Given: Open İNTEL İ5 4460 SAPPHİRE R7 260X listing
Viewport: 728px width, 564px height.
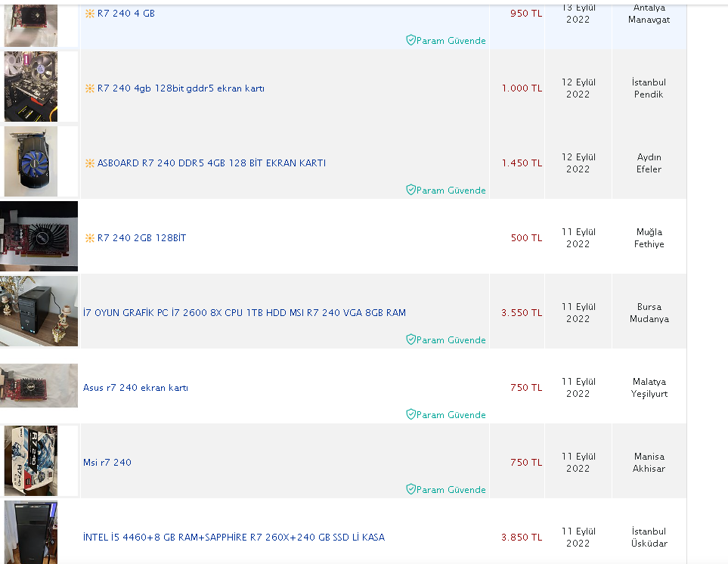Looking at the screenshot, I should [234, 537].
